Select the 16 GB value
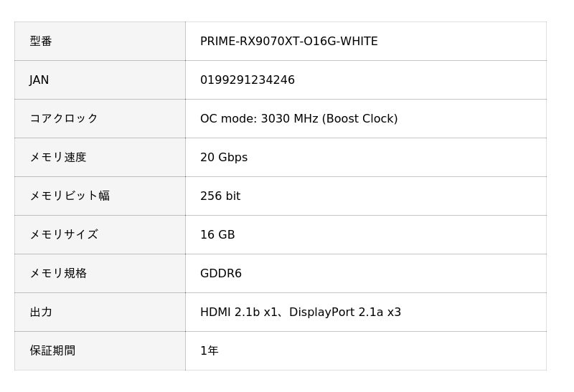 pos(217,235)
